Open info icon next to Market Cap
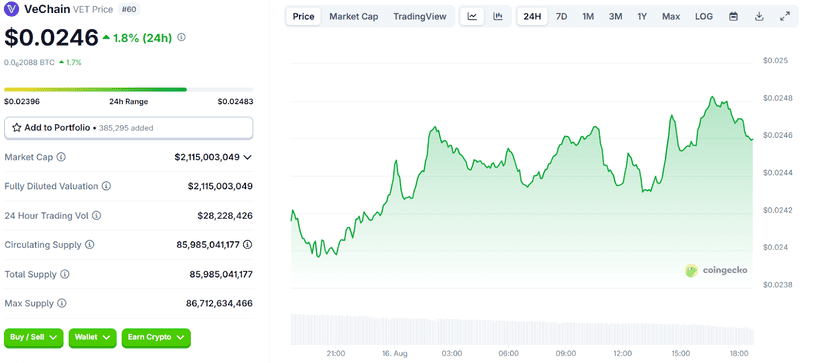Screen dimensions: 825x363 pos(61,157)
